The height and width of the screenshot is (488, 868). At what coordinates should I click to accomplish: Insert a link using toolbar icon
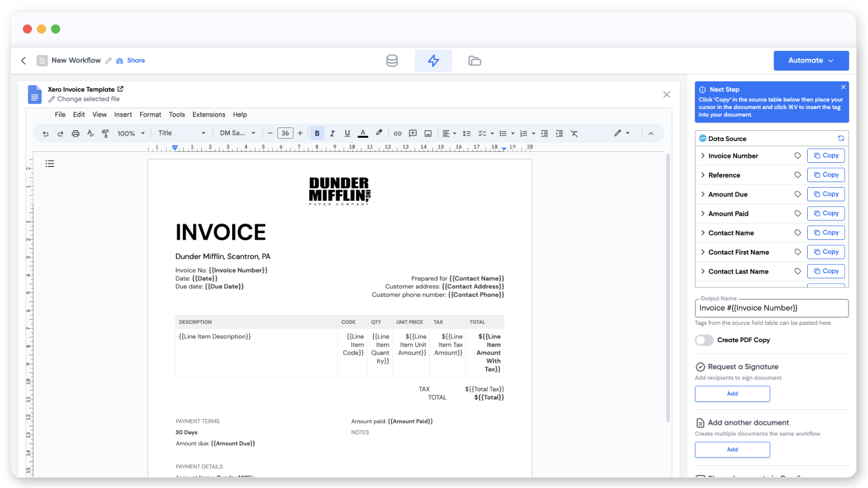click(x=398, y=133)
